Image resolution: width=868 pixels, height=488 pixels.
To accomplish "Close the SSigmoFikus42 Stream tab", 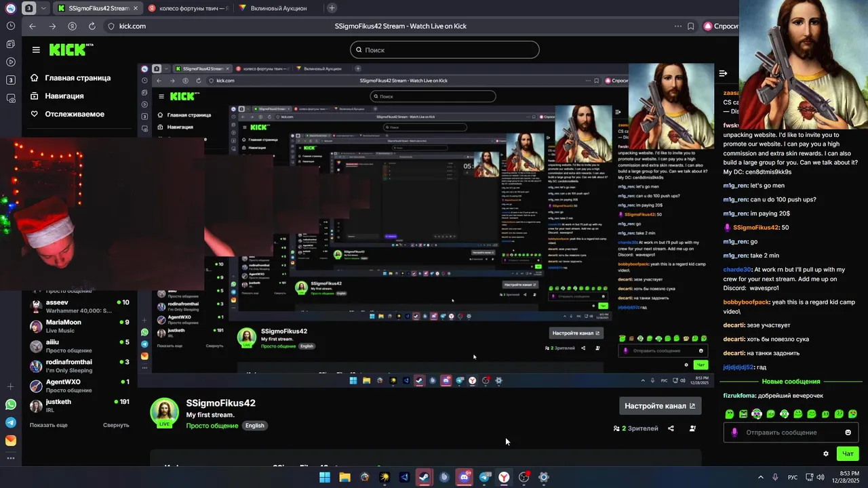I will pos(135,8).
